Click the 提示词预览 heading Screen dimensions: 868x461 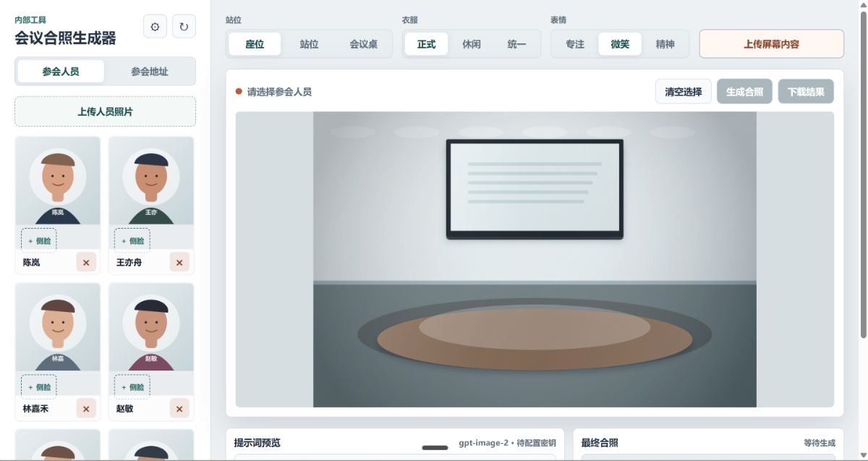[x=257, y=443]
